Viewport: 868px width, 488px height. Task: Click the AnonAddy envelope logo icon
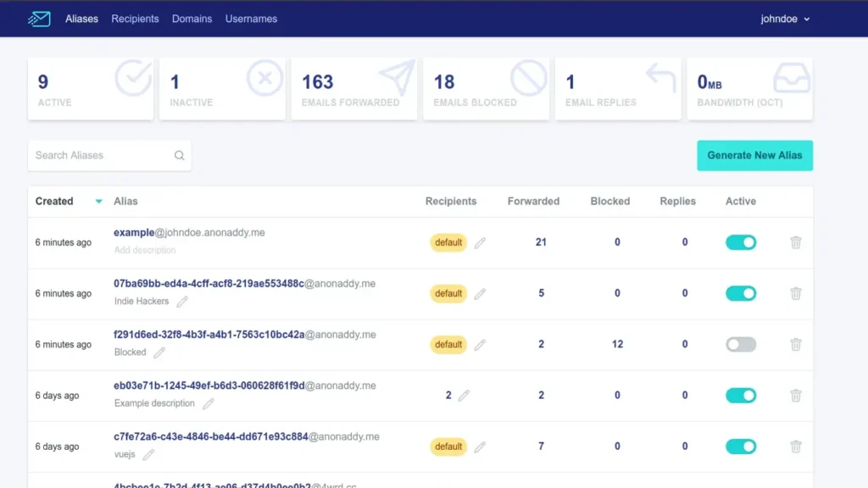(x=39, y=19)
